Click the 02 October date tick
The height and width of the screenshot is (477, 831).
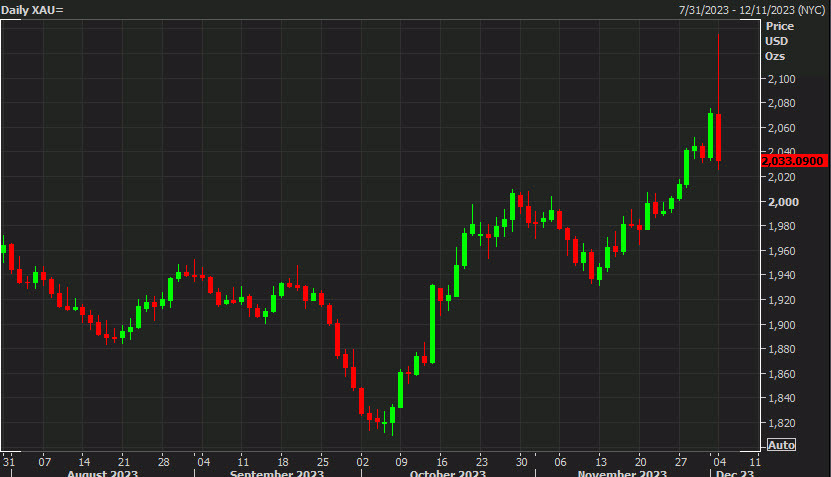pyautogui.click(x=363, y=462)
